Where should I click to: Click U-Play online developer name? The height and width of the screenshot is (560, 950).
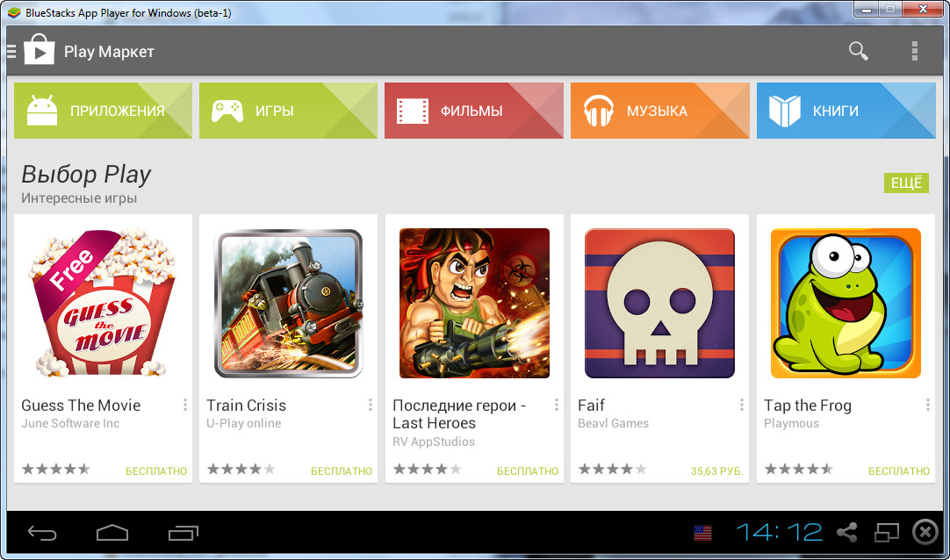pyautogui.click(x=243, y=424)
